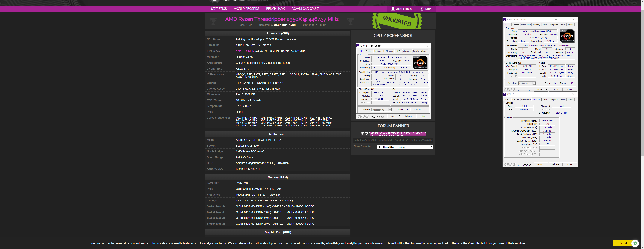This screenshot has width=644, height=249.
Task: Select Bench tab in the Memory CPU-Z window
Action: point(563,100)
